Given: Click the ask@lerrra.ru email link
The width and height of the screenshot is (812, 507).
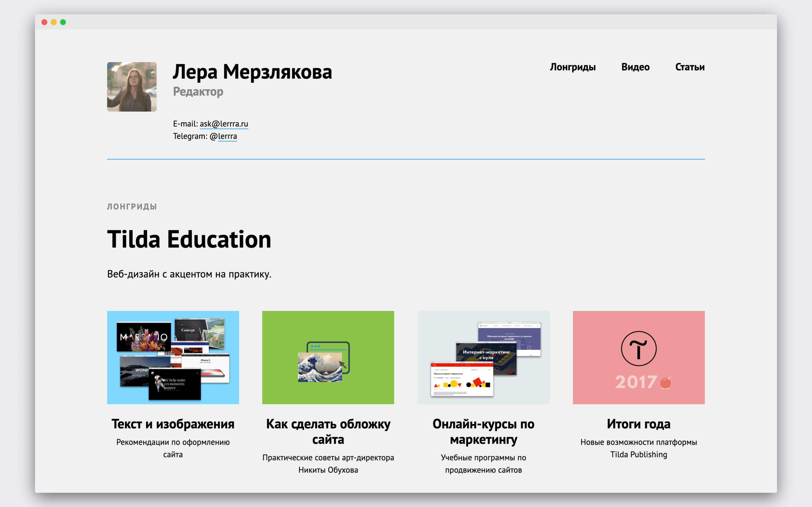Looking at the screenshot, I should [224, 124].
